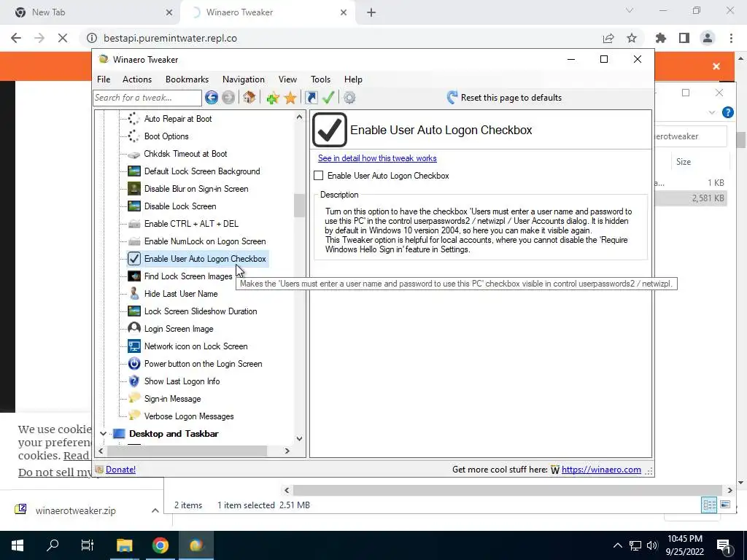Open File Explorer from the taskbar

(x=124, y=545)
